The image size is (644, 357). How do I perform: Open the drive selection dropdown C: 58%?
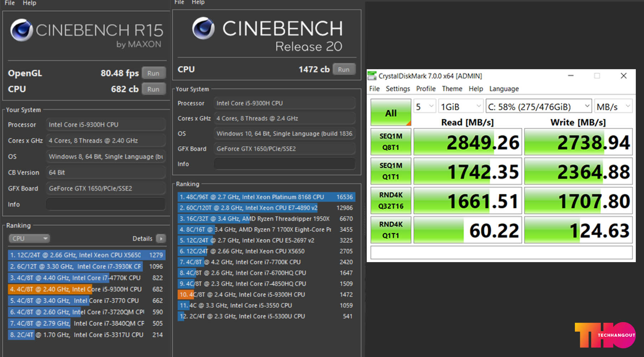tap(539, 106)
